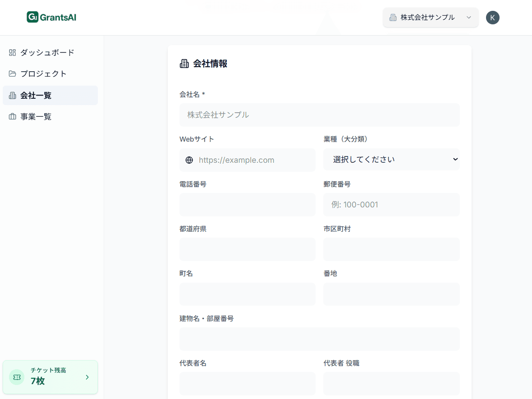Open プロジェクト from the sidebar menu
Viewport: 532px width, 399px height.
tap(43, 73)
